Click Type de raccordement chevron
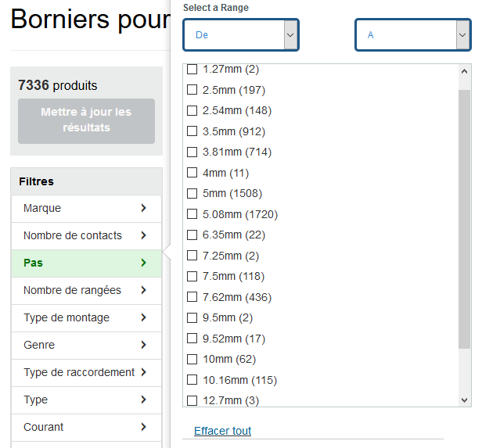 pos(143,372)
